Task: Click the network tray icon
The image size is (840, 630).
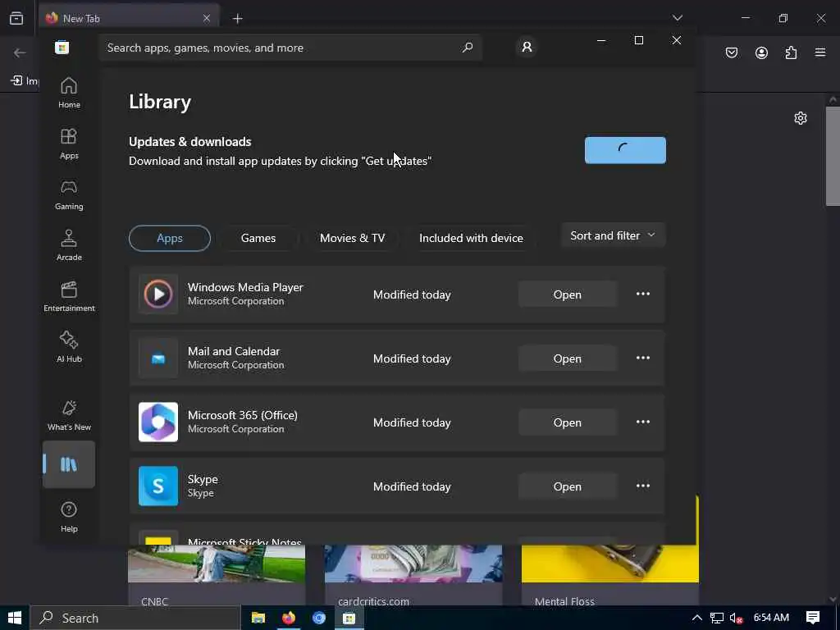Action: click(717, 619)
